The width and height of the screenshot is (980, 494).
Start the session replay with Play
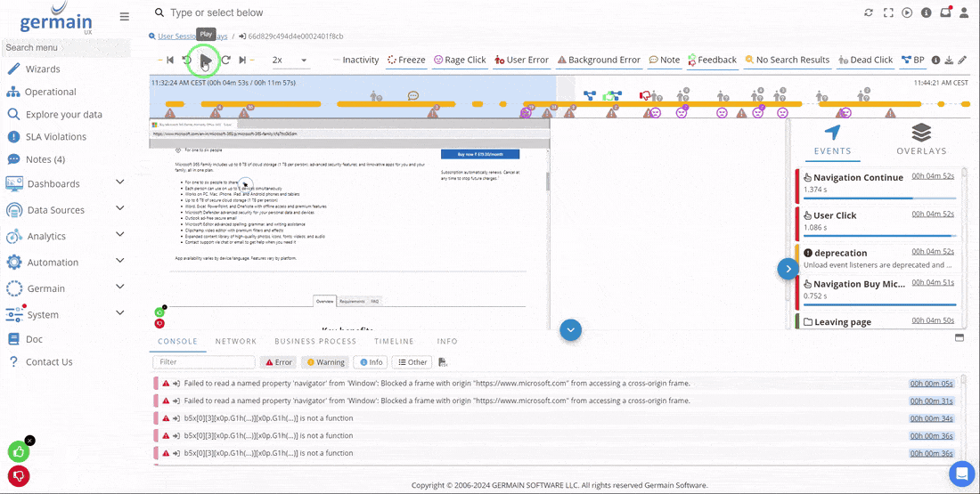pyautogui.click(x=206, y=60)
